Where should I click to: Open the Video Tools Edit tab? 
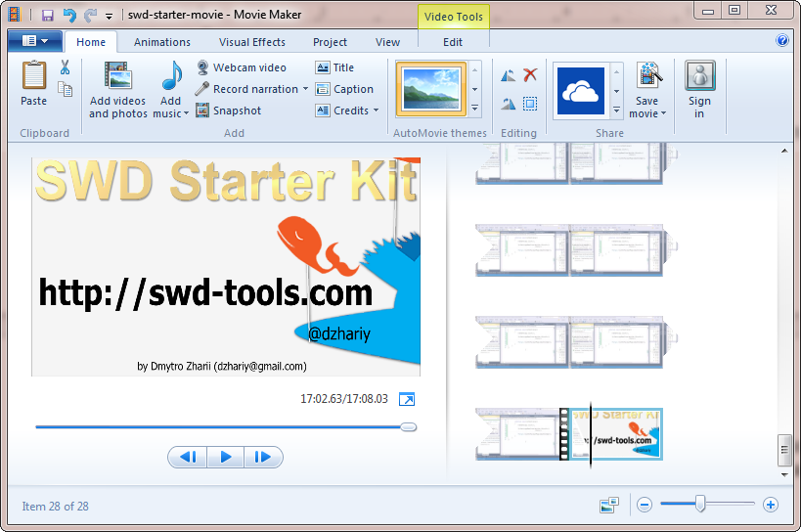point(453,42)
